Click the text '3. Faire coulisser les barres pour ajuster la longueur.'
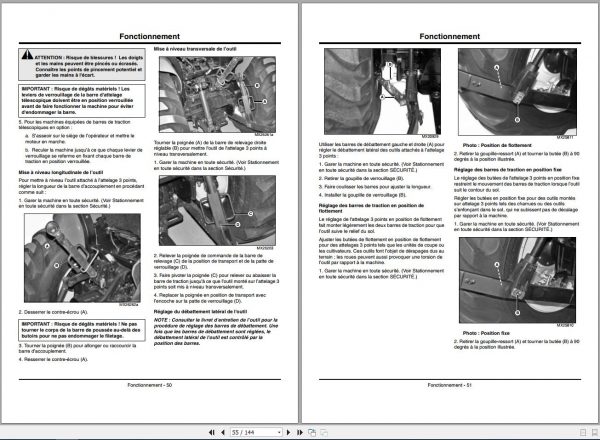Viewport: 600px width, 440px height. (375, 187)
